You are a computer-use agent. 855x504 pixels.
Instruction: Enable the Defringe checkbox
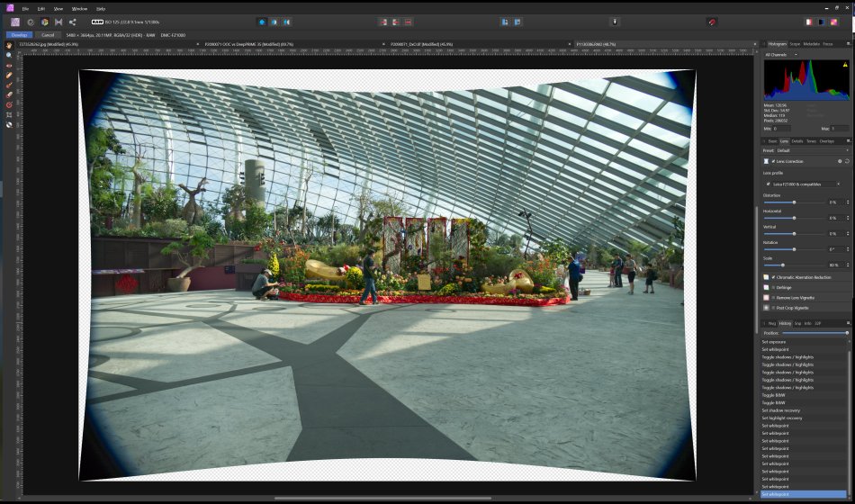pos(773,287)
